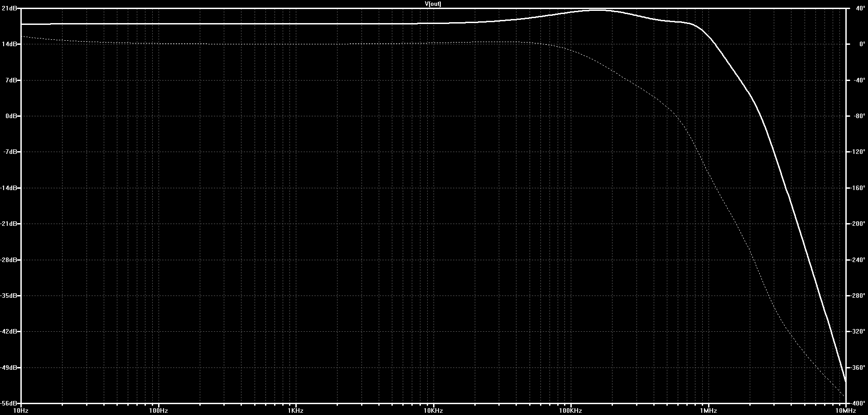Click the 10Hz frequency axis label

(21, 410)
